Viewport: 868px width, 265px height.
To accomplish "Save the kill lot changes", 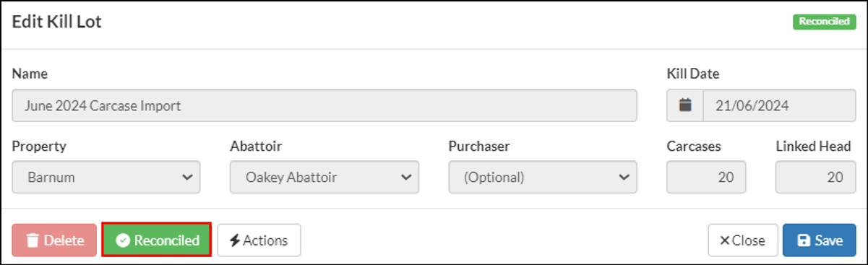I will click(x=820, y=240).
